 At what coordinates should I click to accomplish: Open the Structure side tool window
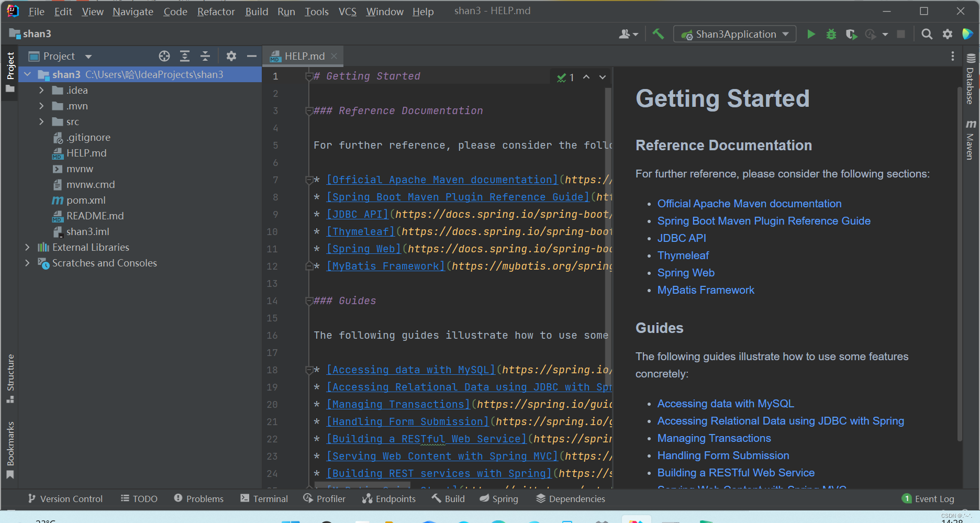[10, 378]
